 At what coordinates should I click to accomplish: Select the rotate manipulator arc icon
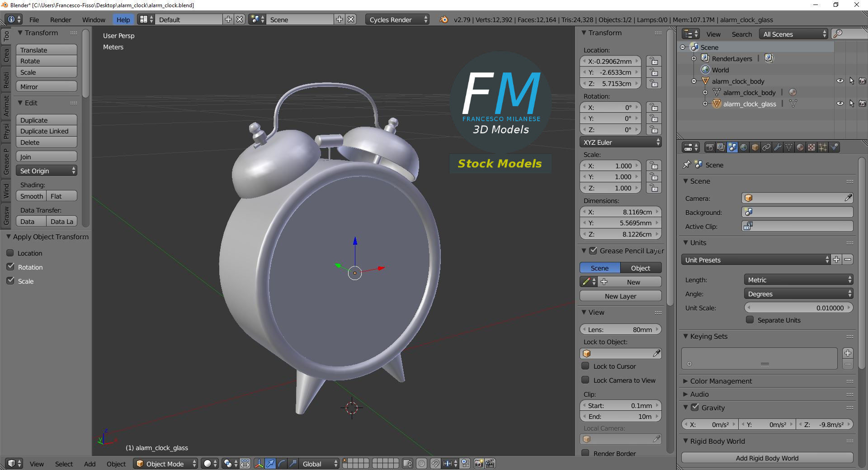(282, 464)
